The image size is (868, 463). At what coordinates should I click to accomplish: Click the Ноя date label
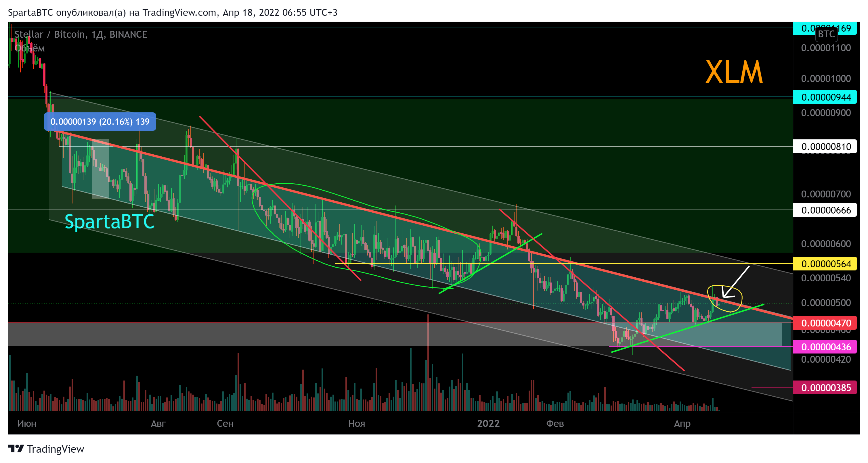(357, 423)
